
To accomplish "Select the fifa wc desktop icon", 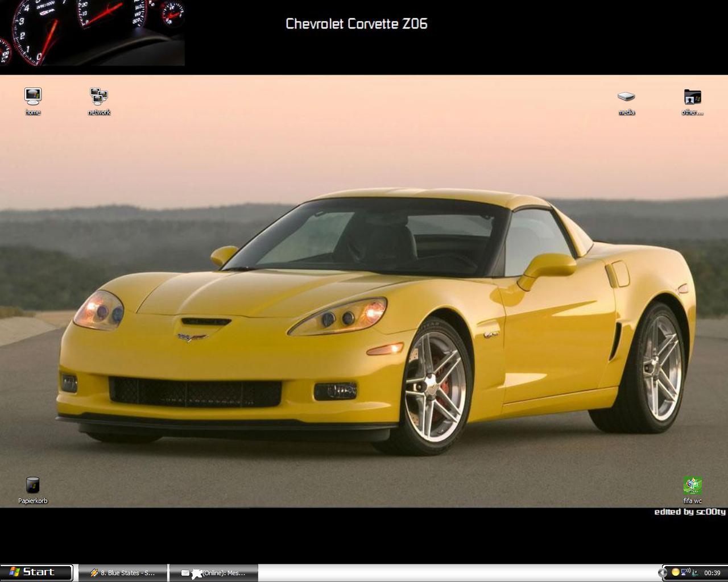I will [x=692, y=490].
